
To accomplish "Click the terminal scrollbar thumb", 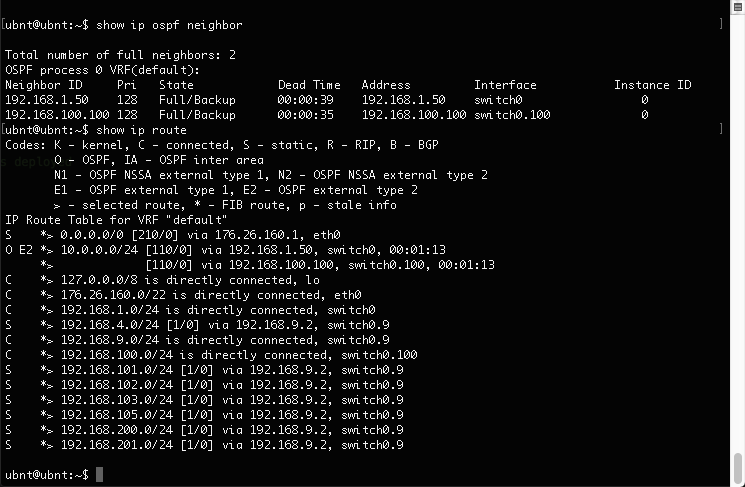I will 738,468.
